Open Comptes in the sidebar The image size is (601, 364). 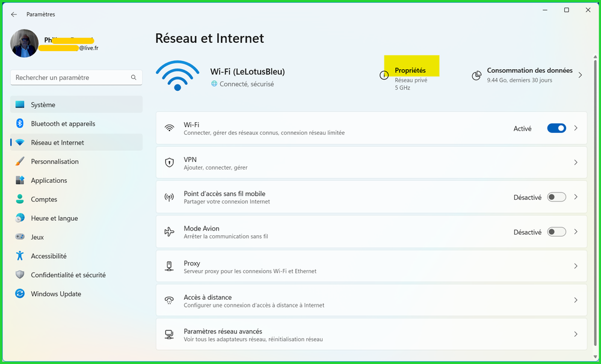pos(76,199)
